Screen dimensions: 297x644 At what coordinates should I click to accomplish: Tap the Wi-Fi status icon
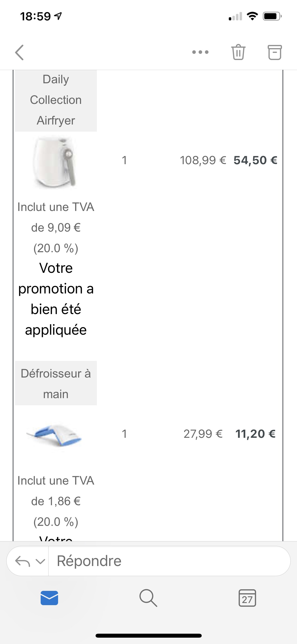click(x=252, y=16)
